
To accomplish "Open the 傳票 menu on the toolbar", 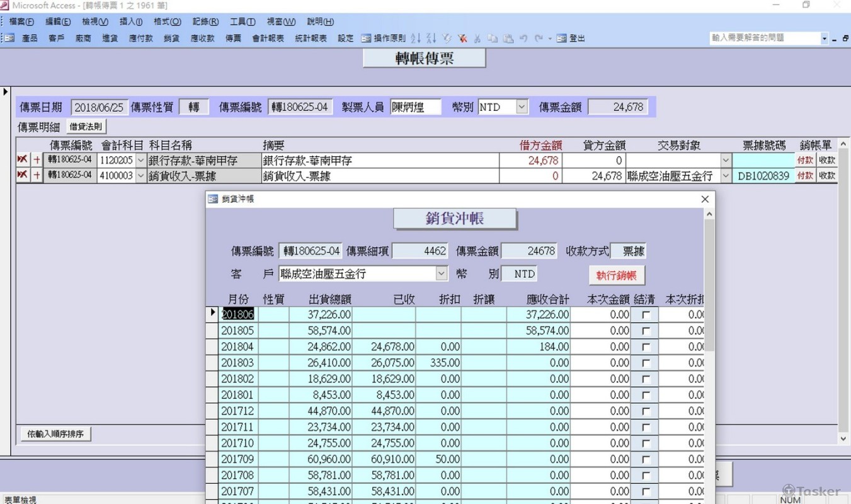I will pos(232,38).
